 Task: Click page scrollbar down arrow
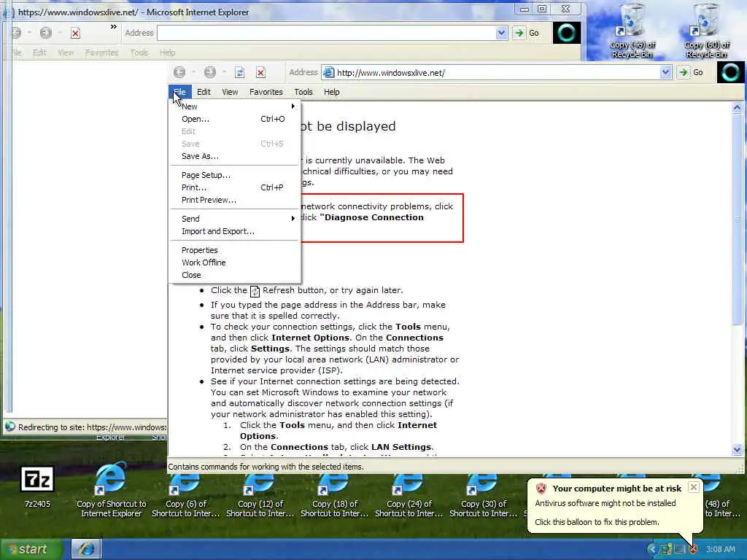[x=737, y=449]
